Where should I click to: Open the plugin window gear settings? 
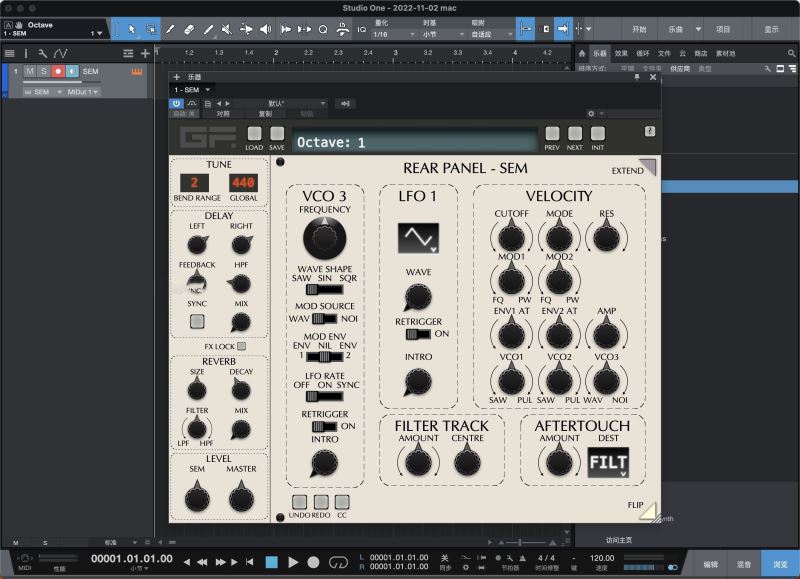(591, 114)
